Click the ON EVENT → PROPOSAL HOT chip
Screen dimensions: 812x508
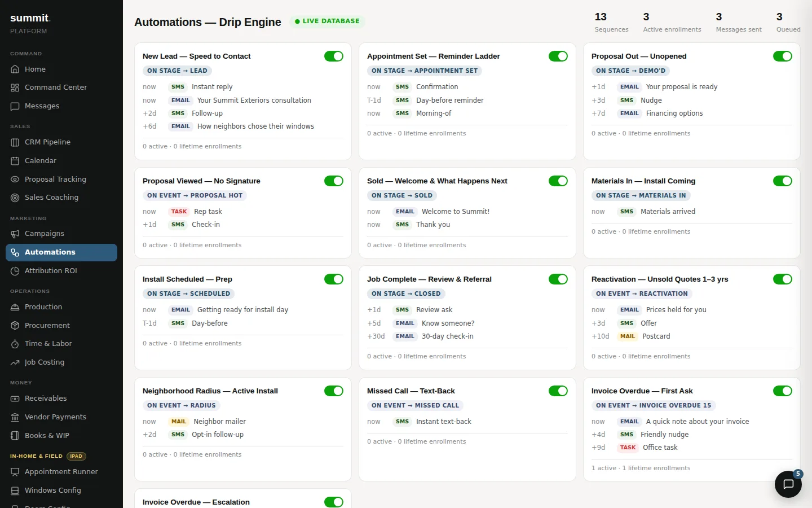[x=195, y=196]
